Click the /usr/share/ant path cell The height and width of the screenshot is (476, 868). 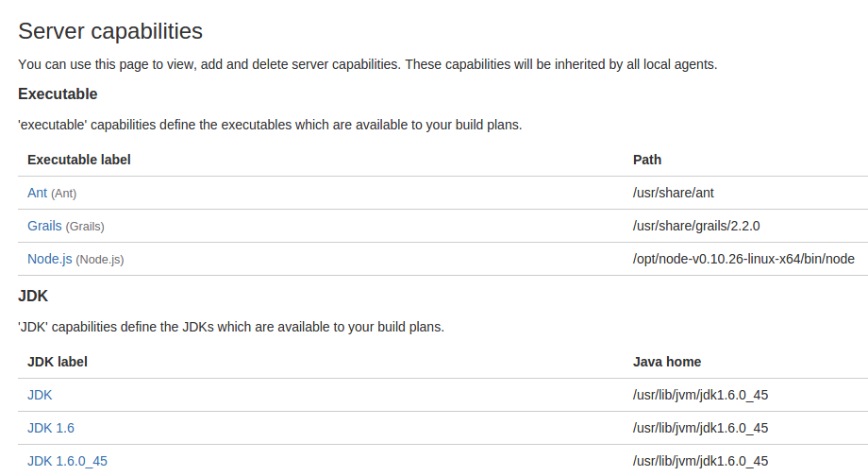(674, 193)
